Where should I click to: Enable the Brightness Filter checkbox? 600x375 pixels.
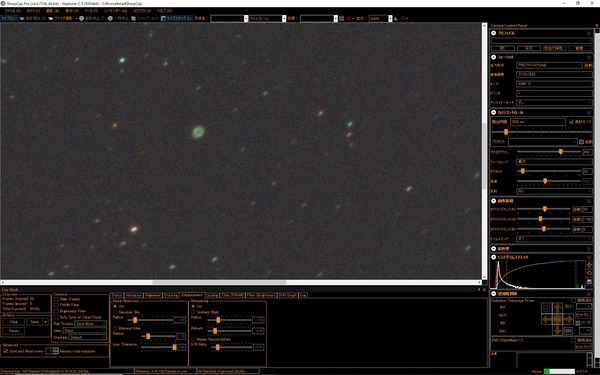tap(57, 311)
